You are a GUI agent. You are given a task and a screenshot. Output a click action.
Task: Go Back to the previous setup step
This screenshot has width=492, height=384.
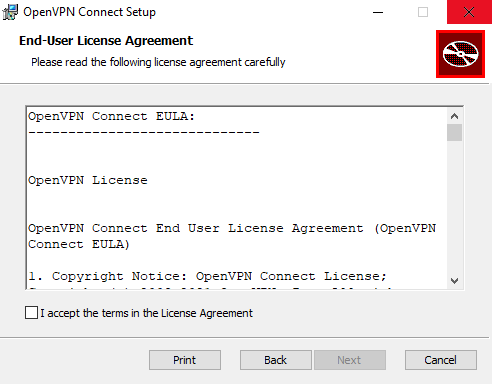click(276, 360)
